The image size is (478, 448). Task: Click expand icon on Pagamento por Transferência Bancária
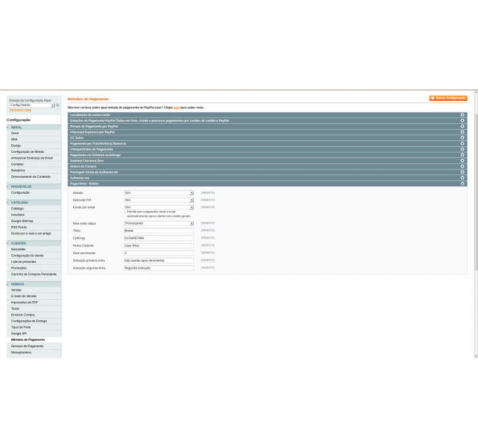(x=462, y=144)
